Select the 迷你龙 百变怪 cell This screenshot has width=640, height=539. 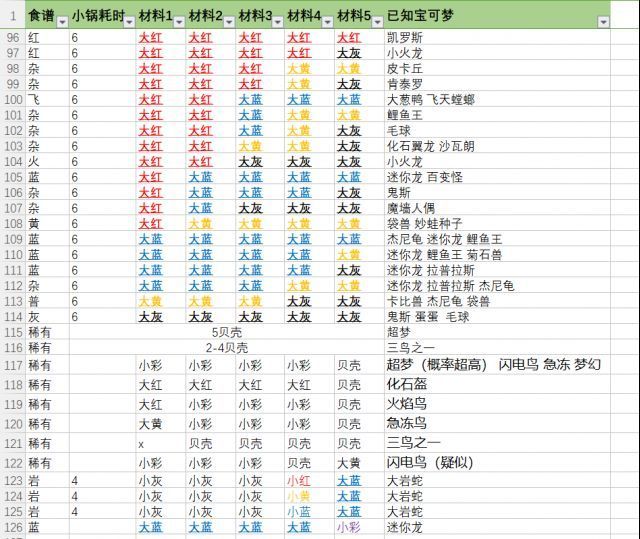(497, 177)
